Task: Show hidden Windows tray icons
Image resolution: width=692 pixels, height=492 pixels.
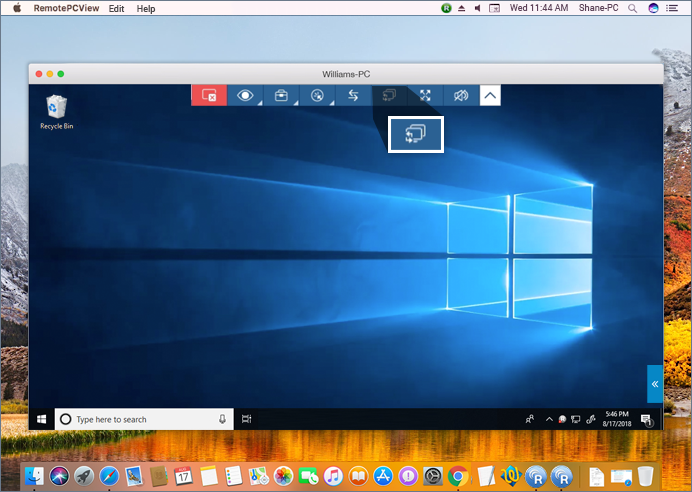Action: click(548, 419)
